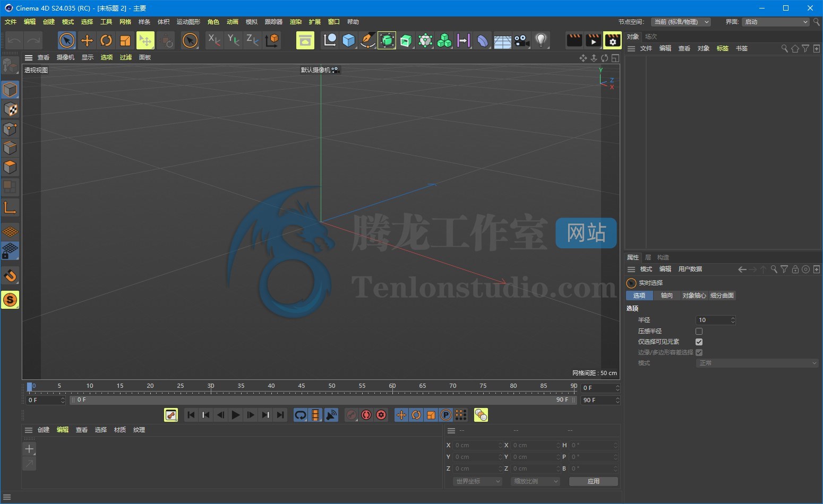
Task: Open Edit Render Settings gear clapperboard
Action: [612, 40]
